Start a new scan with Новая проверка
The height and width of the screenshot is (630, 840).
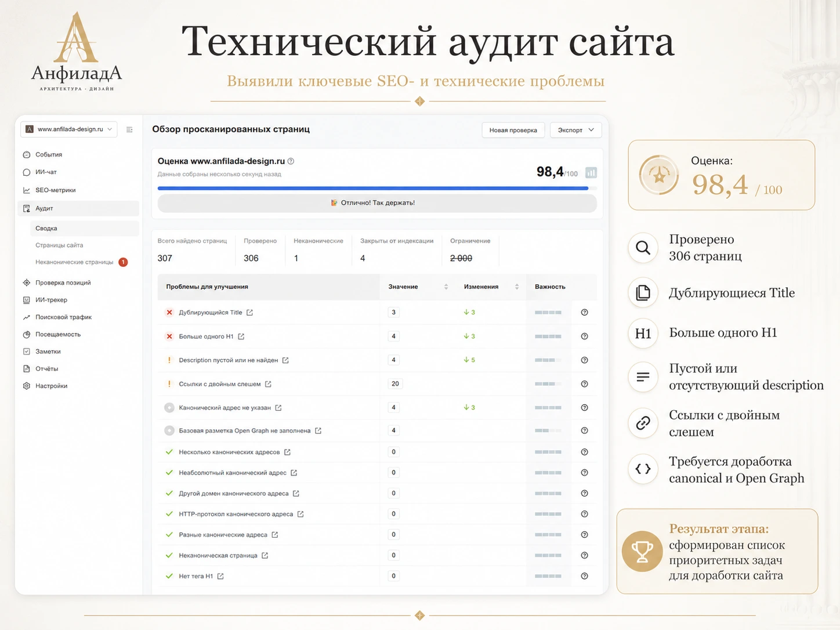(513, 130)
